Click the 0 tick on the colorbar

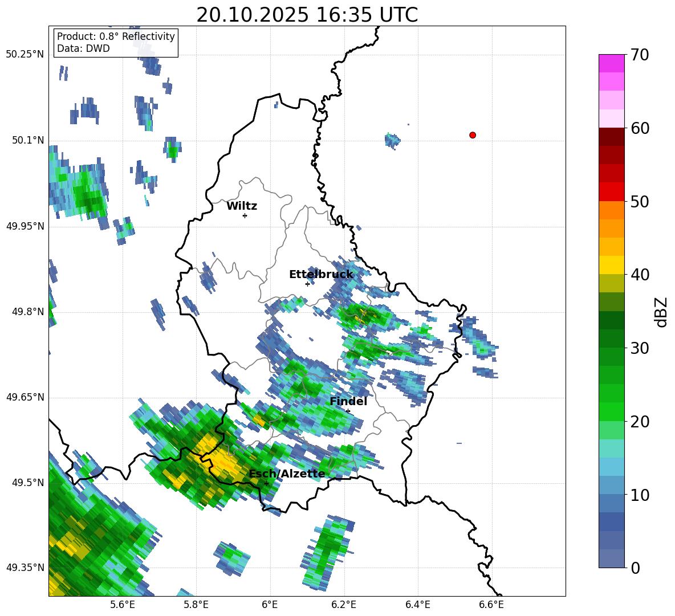[x=635, y=568]
